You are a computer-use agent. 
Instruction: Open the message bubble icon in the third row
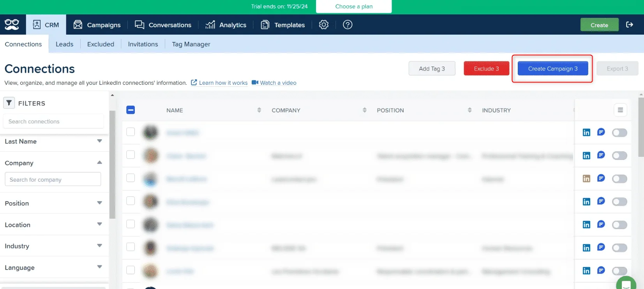point(601,178)
